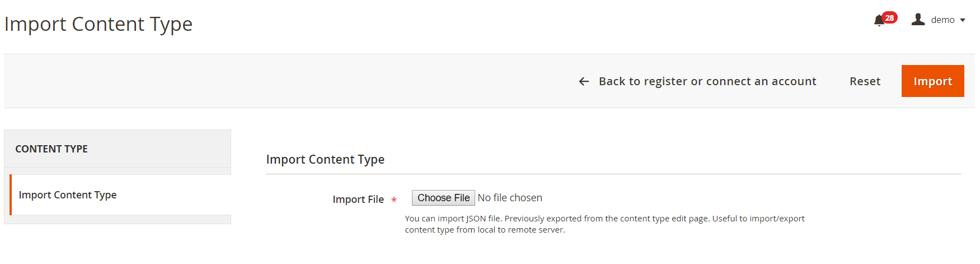Open the notifications bell
Viewport: 980px width, 264px height.
[x=879, y=21]
